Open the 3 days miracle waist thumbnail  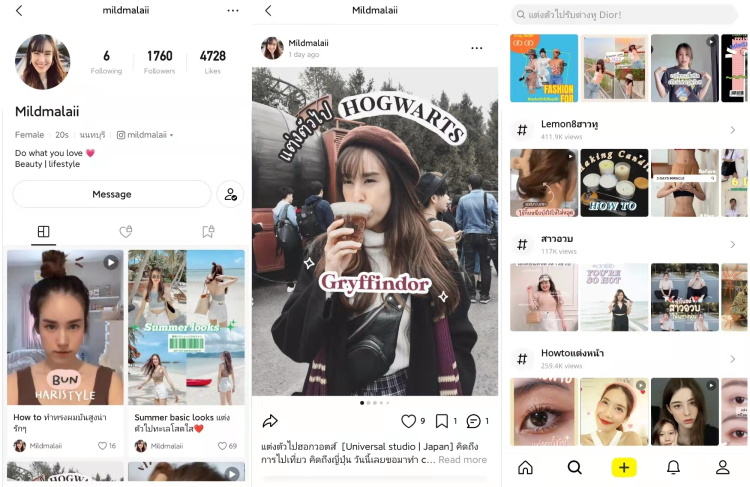pyautogui.click(x=684, y=183)
